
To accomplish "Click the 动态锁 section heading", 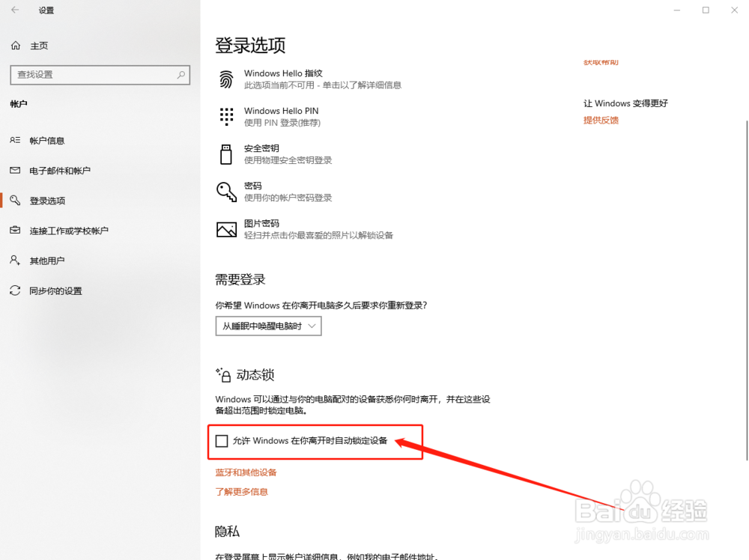I will click(x=255, y=375).
